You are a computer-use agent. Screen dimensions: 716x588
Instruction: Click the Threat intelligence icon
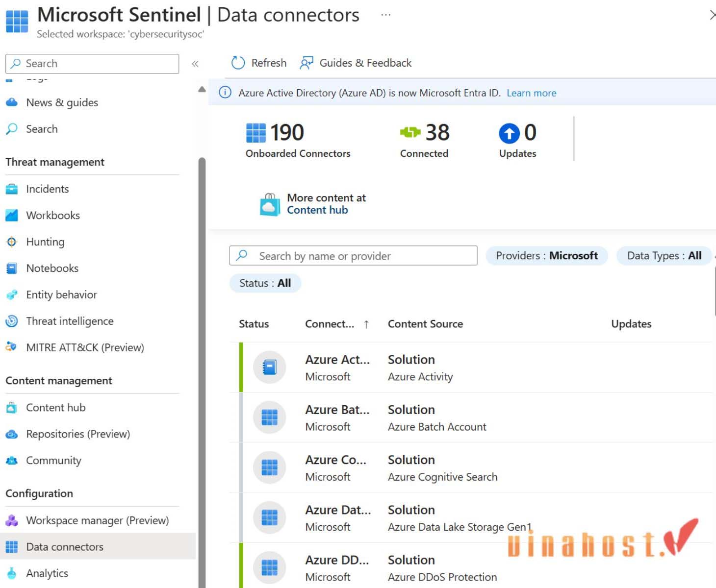tap(12, 321)
